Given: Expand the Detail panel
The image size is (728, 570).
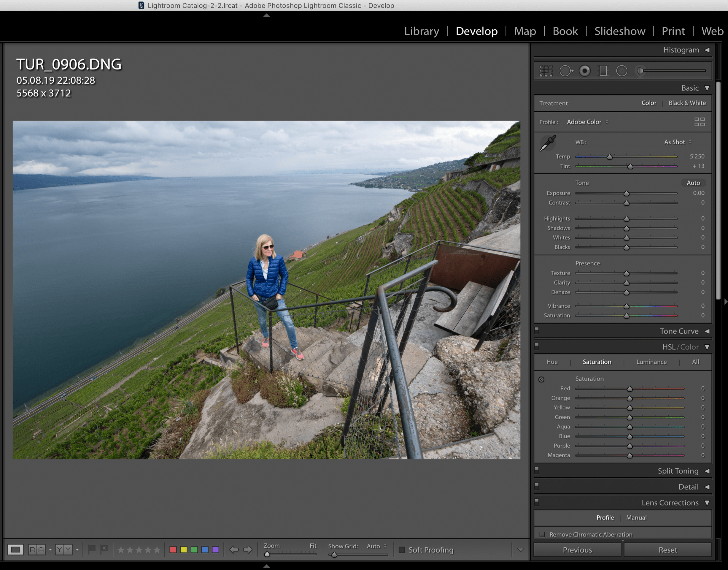Looking at the screenshot, I should (707, 487).
